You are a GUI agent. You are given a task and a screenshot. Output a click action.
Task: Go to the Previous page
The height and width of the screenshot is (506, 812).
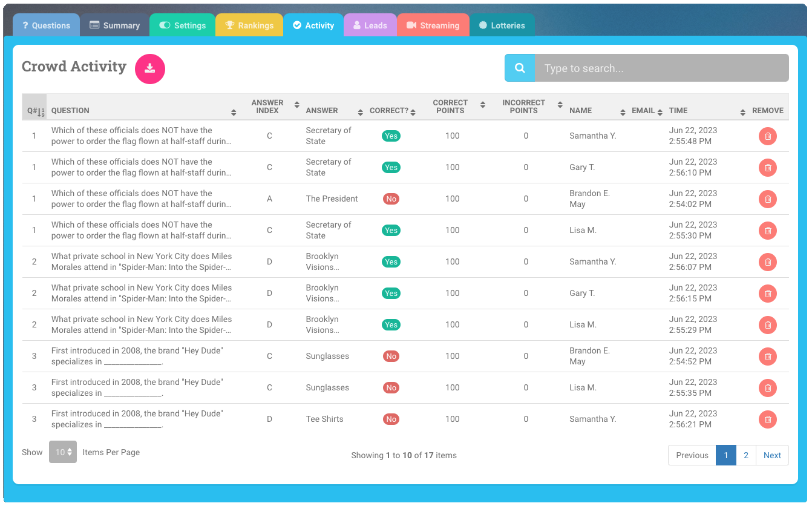[x=692, y=455]
